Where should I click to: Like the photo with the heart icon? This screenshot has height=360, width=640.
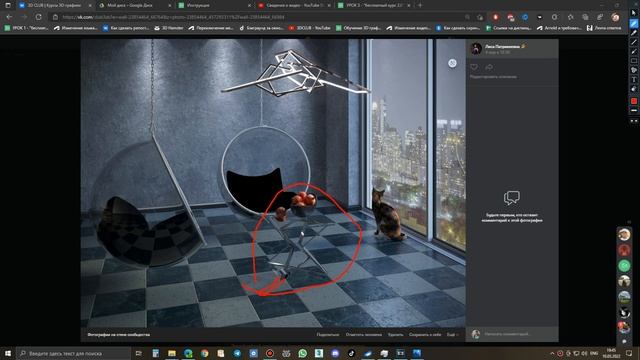point(474,67)
